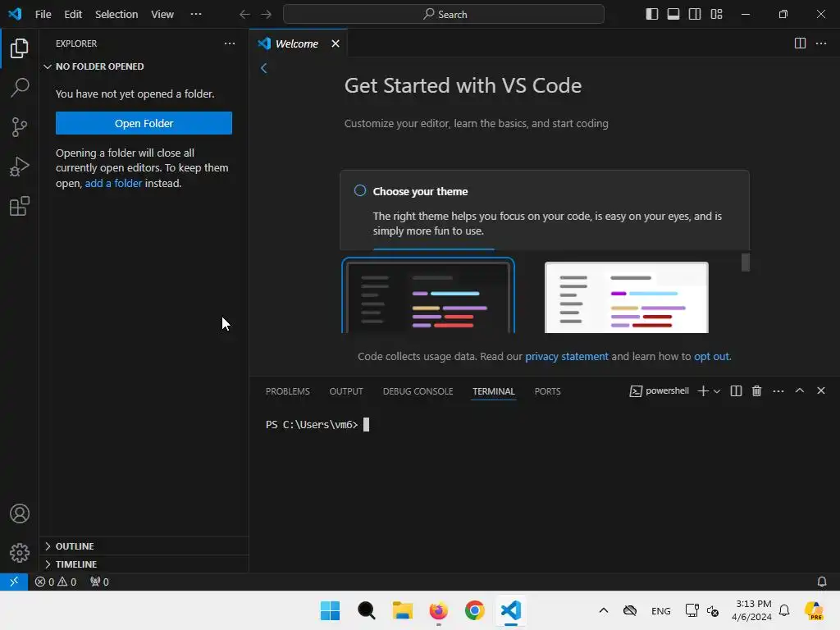The image size is (840, 630).
Task: Select the light theme preview thumbnail
Action: [x=626, y=297]
